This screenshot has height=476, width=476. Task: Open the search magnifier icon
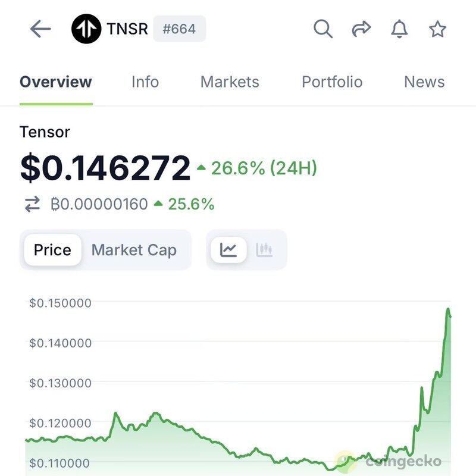[x=322, y=29]
